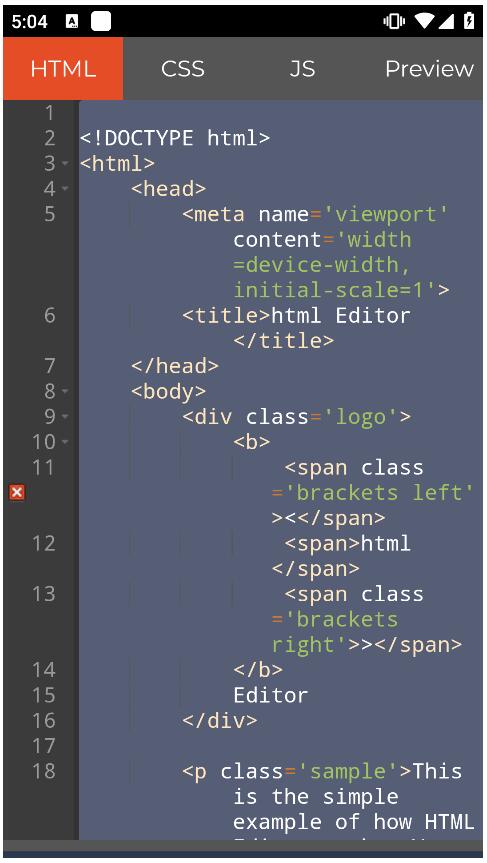Tap the keyboard notification icon in status bar
The width and height of the screenshot is (487, 863).
point(72,21)
